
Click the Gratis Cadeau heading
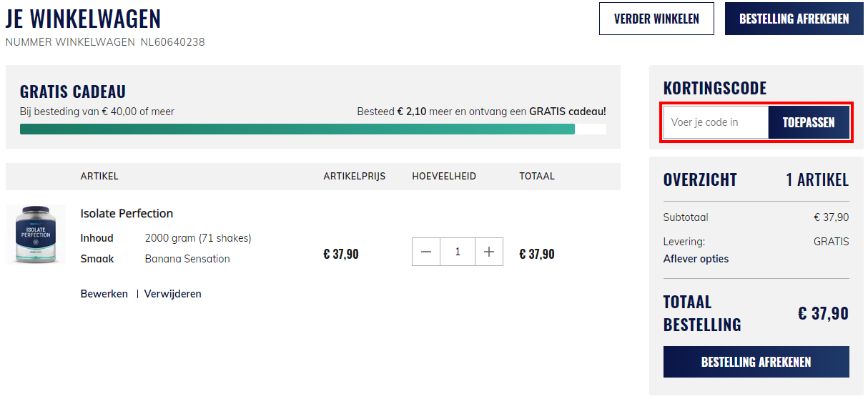coord(73,92)
